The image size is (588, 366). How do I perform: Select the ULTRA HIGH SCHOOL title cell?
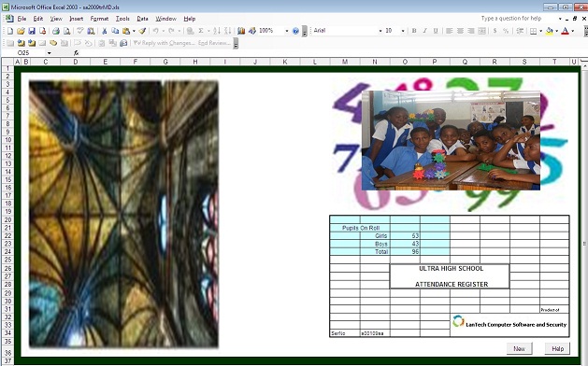(x=450, y=276)
